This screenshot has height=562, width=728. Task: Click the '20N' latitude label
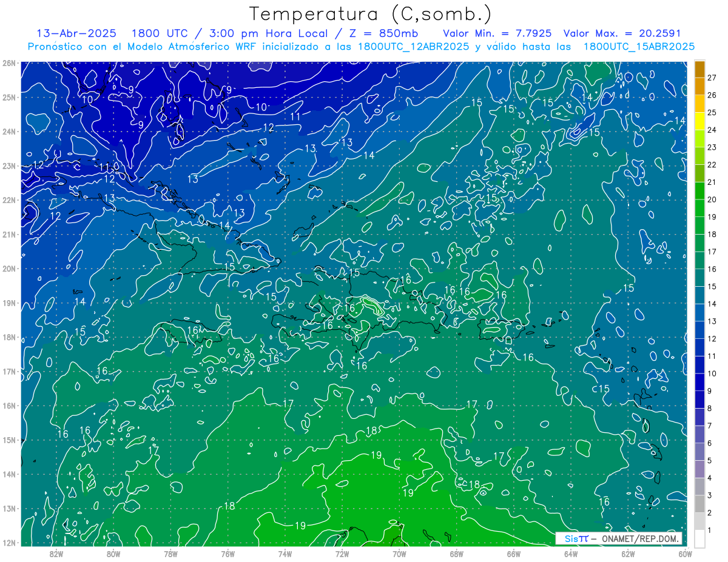[8, 269]
